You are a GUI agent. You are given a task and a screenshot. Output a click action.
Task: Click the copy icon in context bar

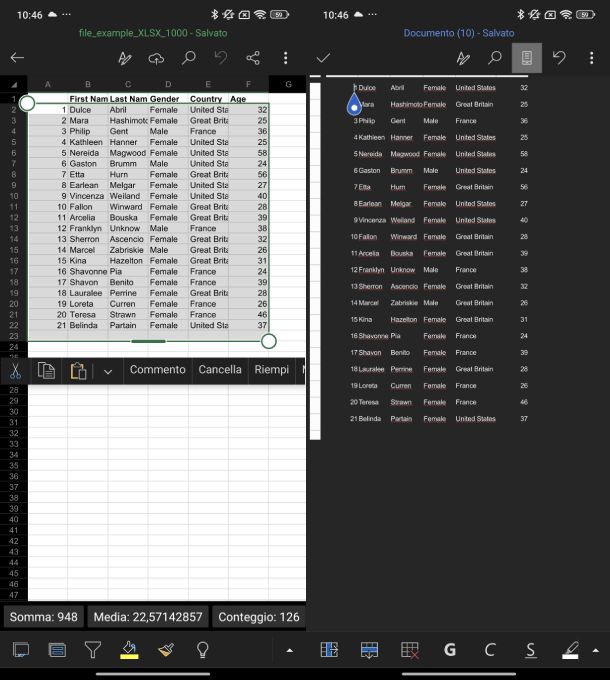[46, 370]
